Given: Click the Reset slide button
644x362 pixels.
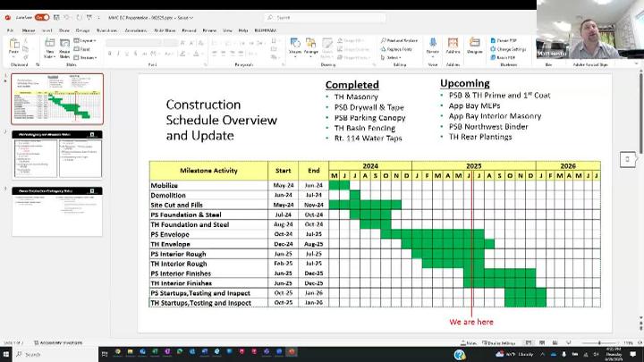Looking at the screenshot, I should coord(82,49).
